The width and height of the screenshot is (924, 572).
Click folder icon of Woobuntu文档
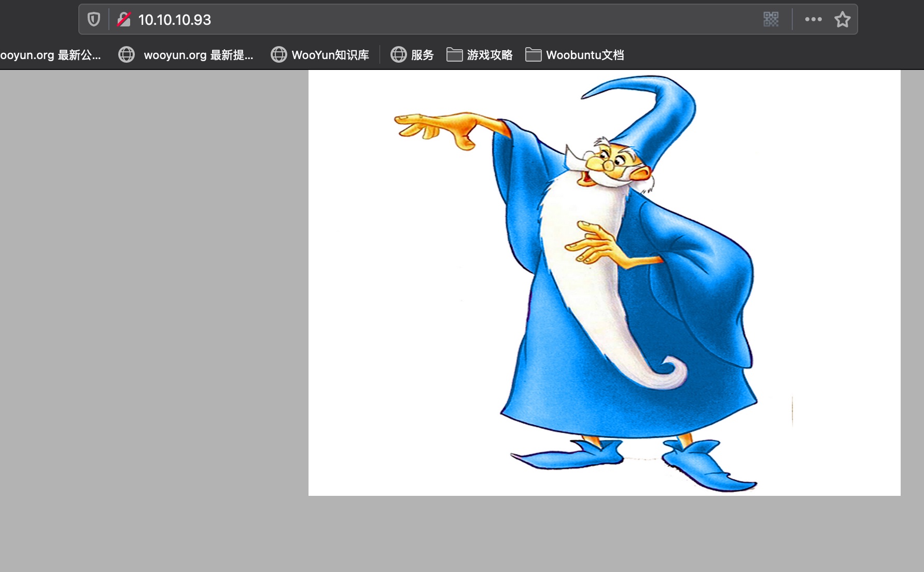pyautogui.click(x=534, y=54)
